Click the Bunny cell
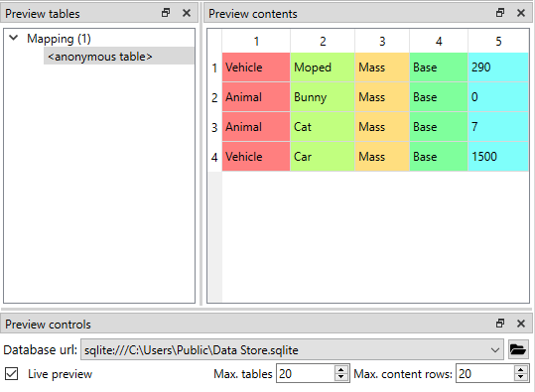This screenshot has width=535, height=392. coord(323,97)
